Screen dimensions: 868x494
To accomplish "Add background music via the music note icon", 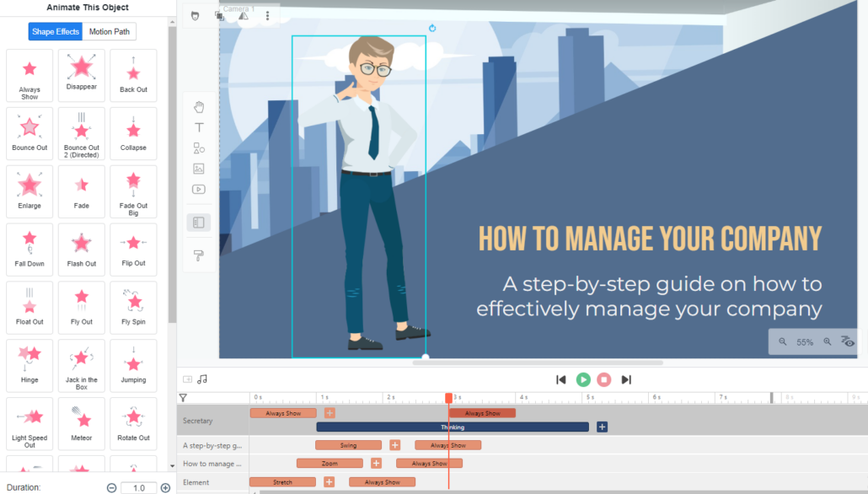I will pyautogui.click(x=202, y=379).
